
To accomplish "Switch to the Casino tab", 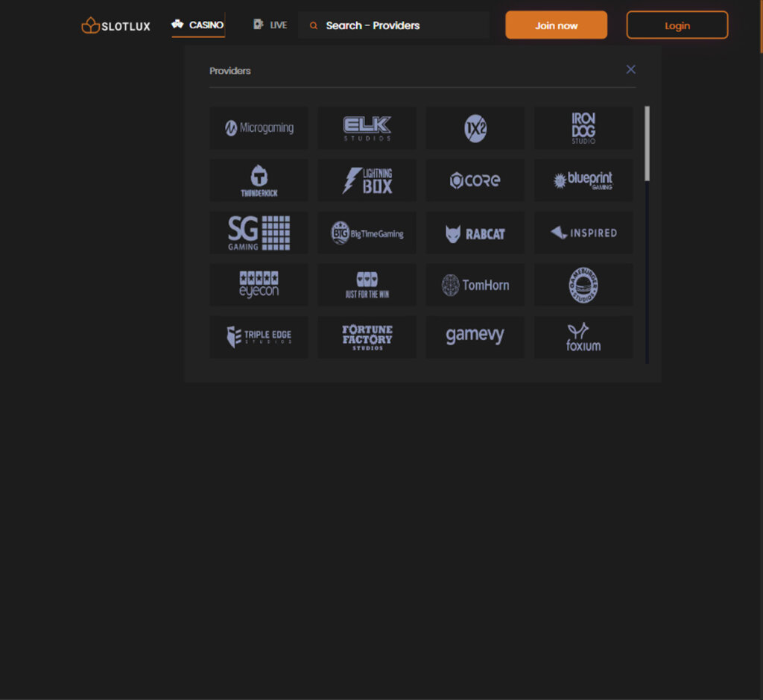I will coord(197,25).
